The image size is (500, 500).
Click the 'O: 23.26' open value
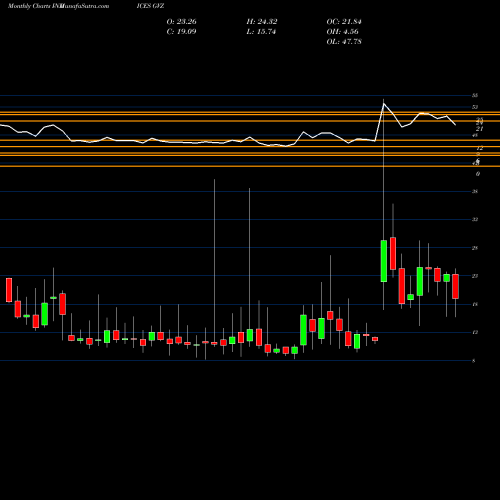[x=181, y=22]
